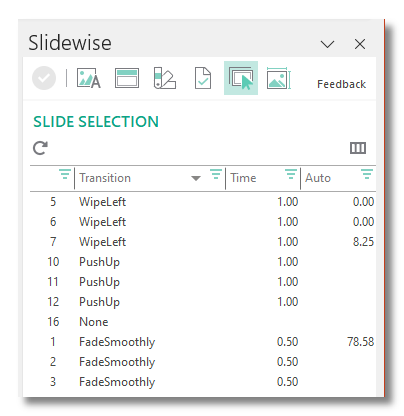
Task: Open the picture and text audit icon
Action: 89,78
